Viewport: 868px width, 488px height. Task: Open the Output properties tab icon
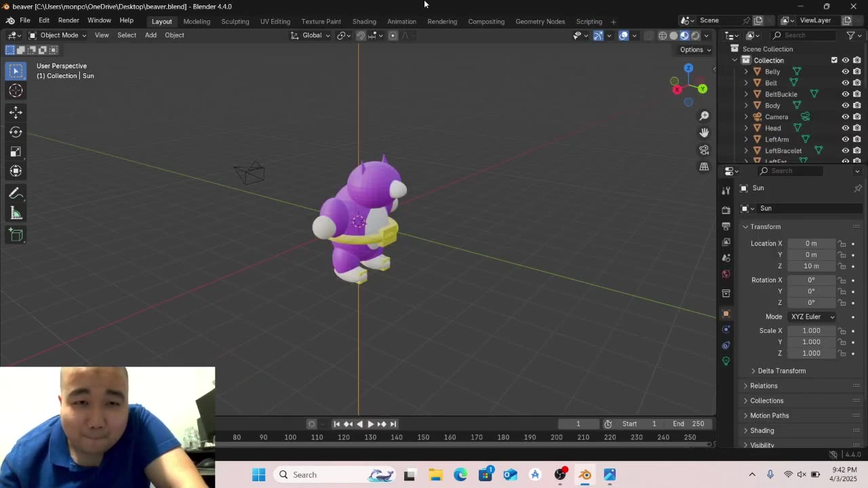[x=726, y=226]
